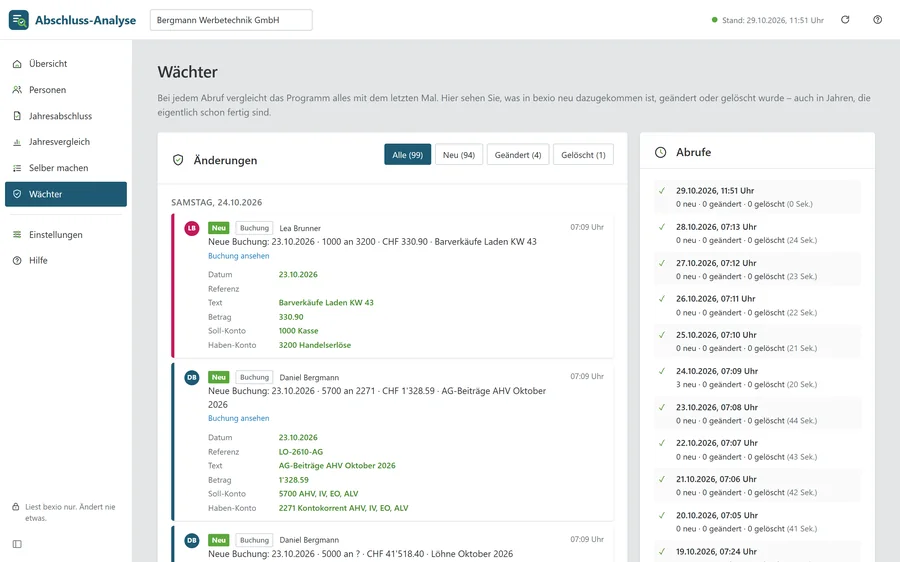Select the Wächter sidebar item
The width and height of the screenshot is (900, 562).
(66, 194)
